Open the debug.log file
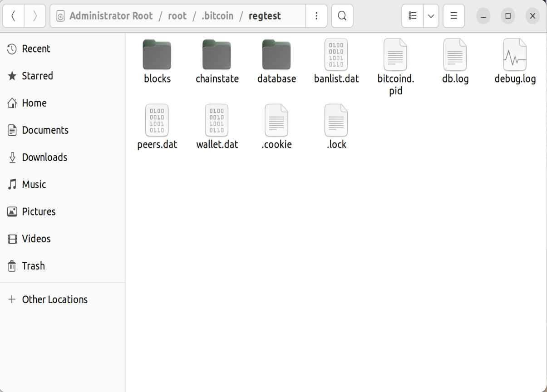 point(515,55)
